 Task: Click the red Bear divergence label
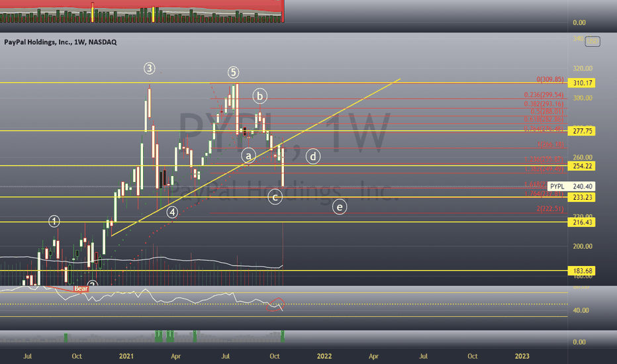[x=81, y=289]
